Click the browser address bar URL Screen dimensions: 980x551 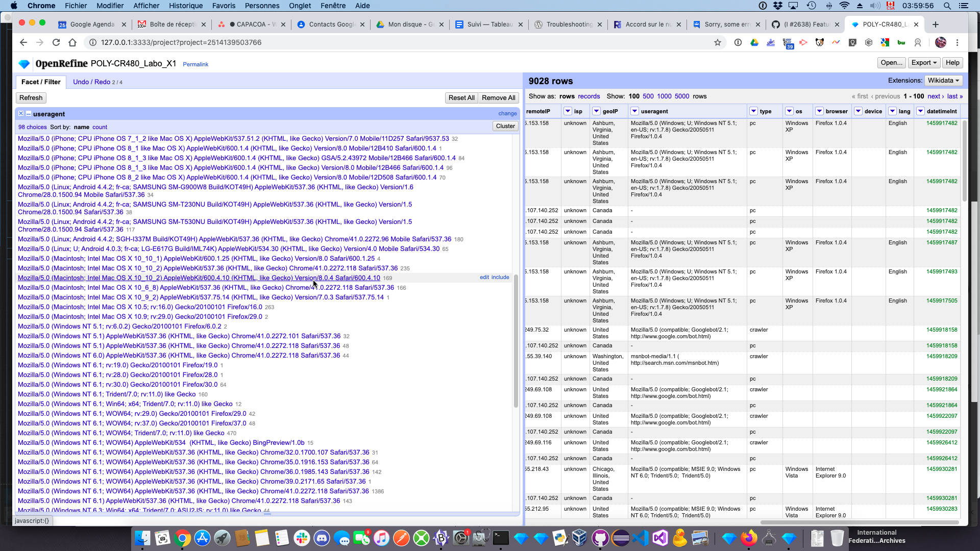pyautogui.click(x=181, y=42)
